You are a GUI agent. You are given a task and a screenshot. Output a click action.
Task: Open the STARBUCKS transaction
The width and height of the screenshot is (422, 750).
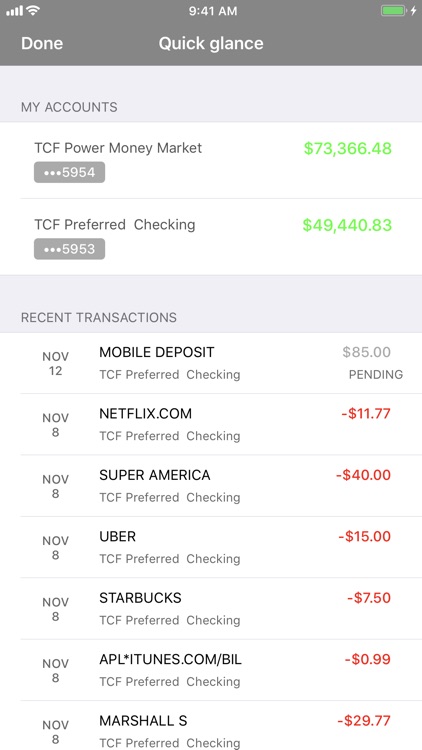211,609
